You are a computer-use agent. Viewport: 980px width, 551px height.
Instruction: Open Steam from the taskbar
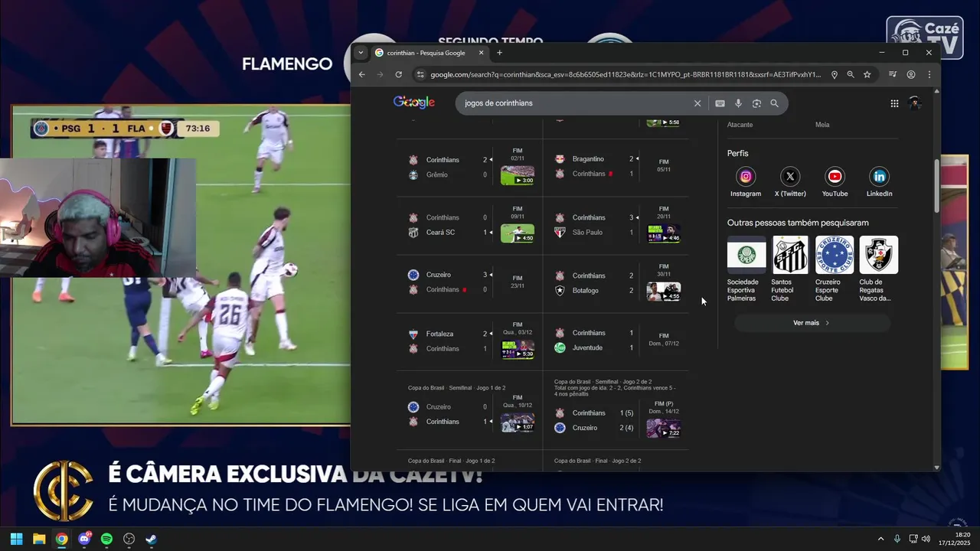pyautogui.click(x=152, y=539)
